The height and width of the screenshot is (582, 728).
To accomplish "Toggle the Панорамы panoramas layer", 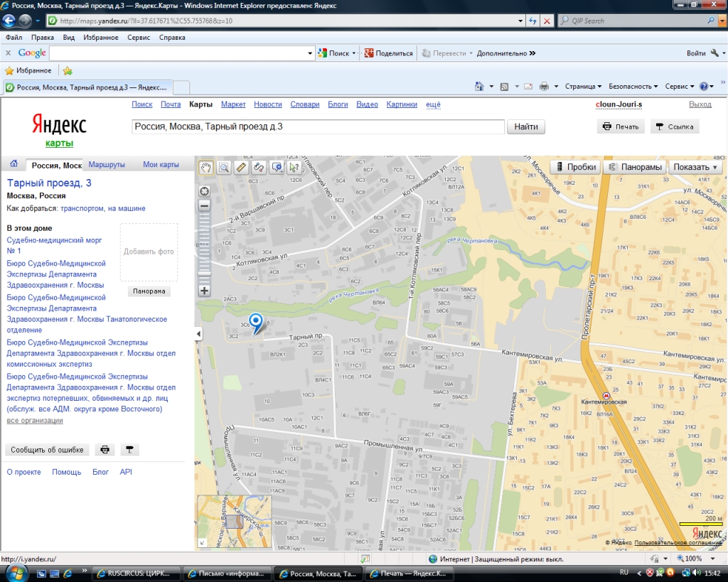I will coord(635,167).
